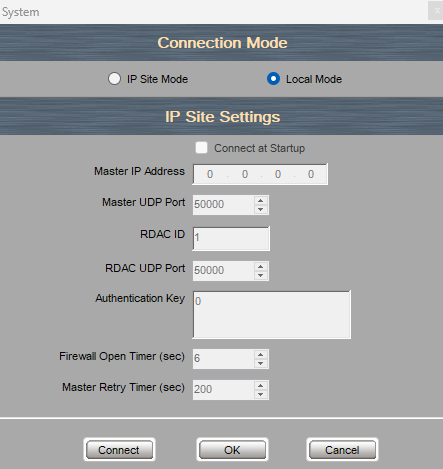Image resolution: width=443 pixels, height=469 pixels.
Task: Decrease Firewall Open Timer with down arrow
Action: point(261,363)
